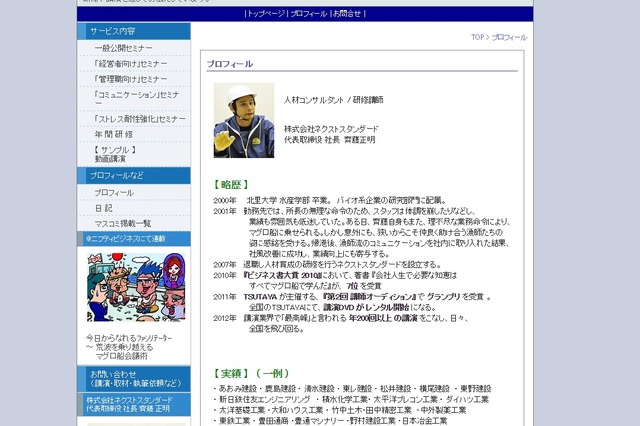Click the 【略歴】 heading
640x426 pixels.
coord(230,185)
